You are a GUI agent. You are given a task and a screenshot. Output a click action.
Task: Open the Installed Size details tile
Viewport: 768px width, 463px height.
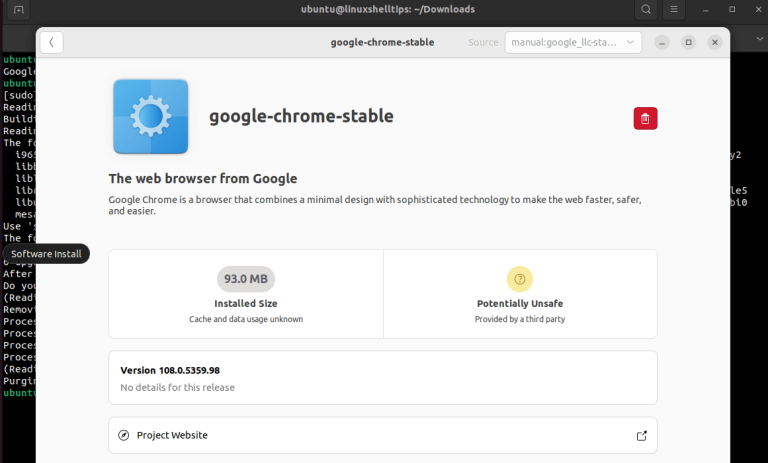click(x=246, y=294)
